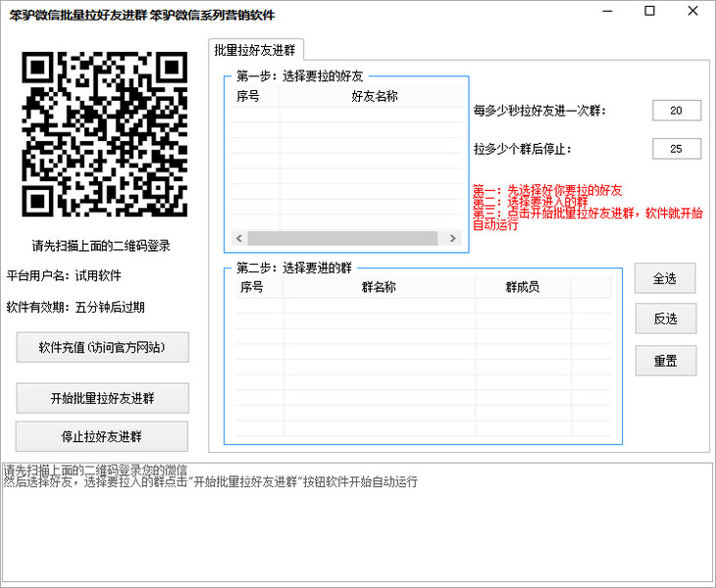This screenshot has width=716, height=588.
Task: Click the login QR code image
Action: point(105,134)
